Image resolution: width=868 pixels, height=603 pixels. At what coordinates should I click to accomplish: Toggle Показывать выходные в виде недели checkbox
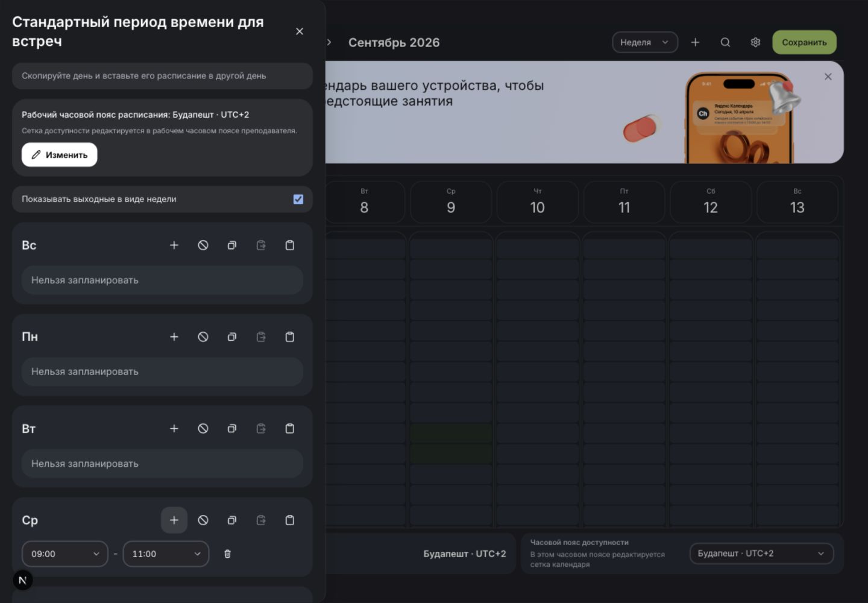[x=298, y=199]
